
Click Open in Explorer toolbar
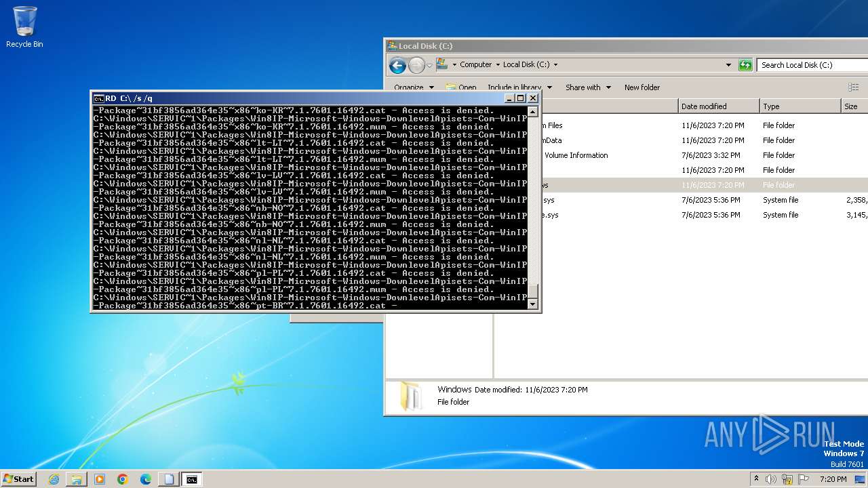pos(461,87)
